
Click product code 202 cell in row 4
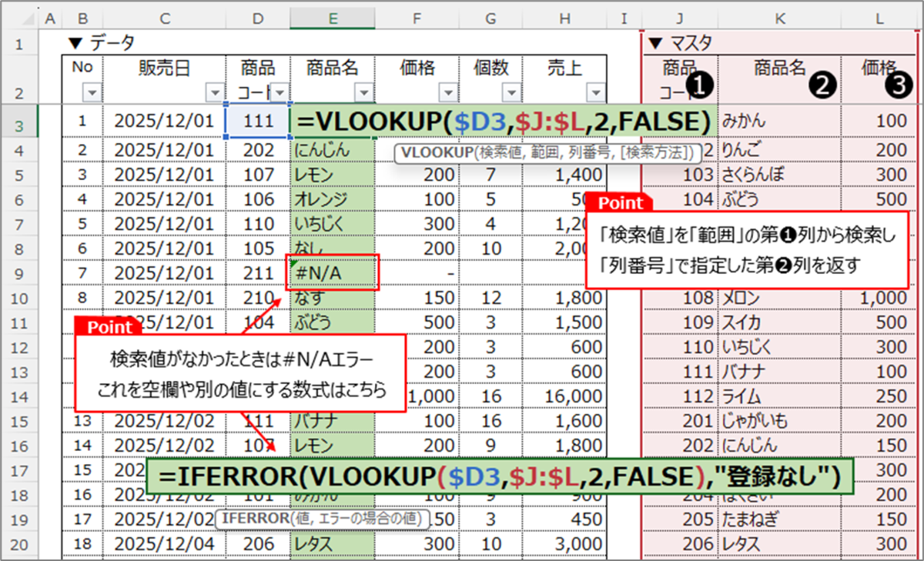coord(259,150)
